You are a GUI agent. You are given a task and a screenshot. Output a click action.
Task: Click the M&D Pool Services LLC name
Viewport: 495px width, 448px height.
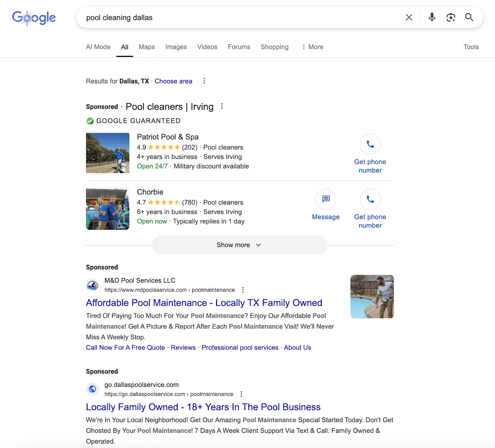click(x=140, y=281)
